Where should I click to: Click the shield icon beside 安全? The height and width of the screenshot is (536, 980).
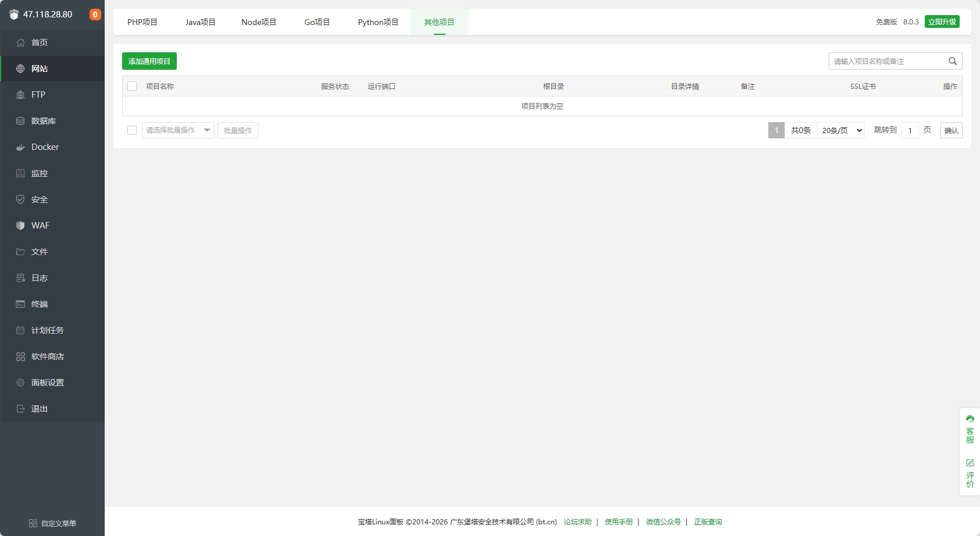coord(20,199)
